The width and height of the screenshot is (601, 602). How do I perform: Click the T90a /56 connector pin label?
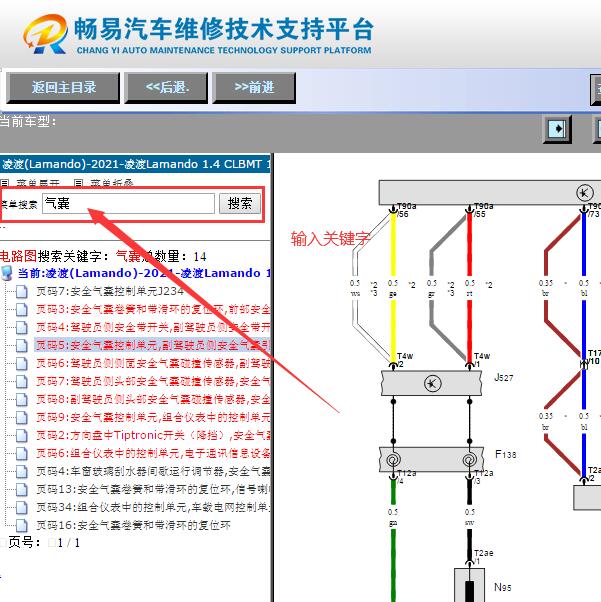[x=407, y=210]
